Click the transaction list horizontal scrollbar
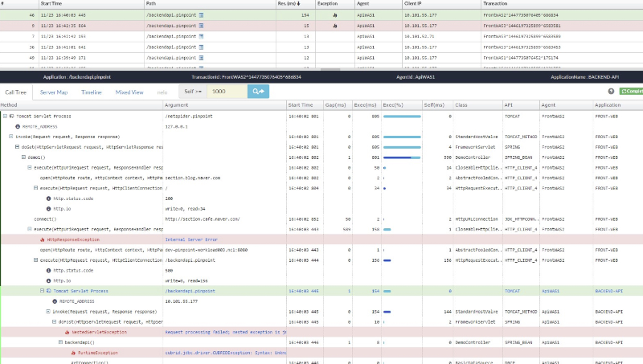643x364 pixels. (330, 69)
